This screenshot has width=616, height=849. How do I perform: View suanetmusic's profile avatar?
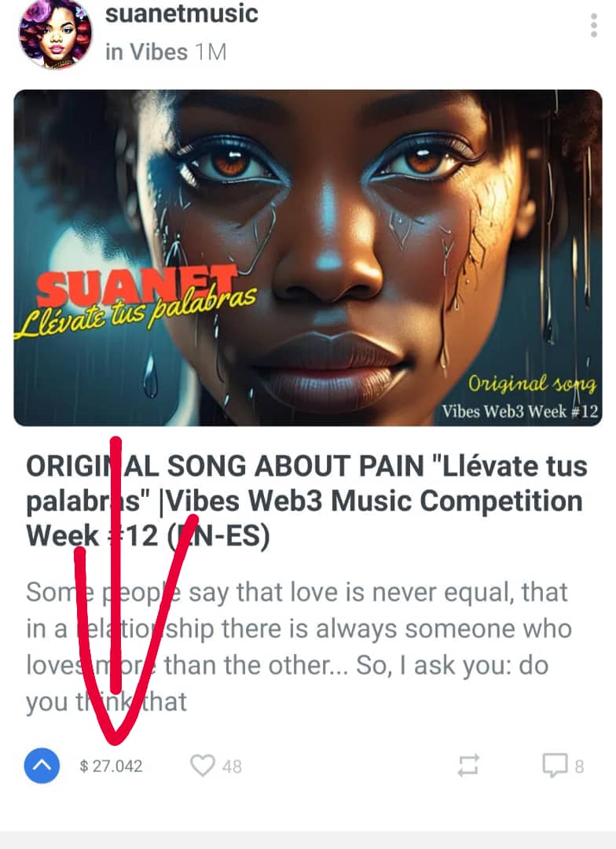[x=55, y=34]
